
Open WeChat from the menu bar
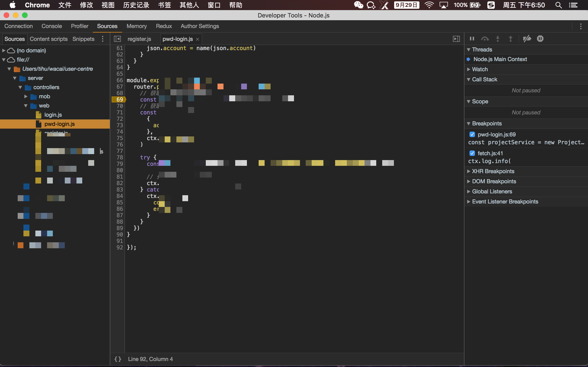coord(359,5)
